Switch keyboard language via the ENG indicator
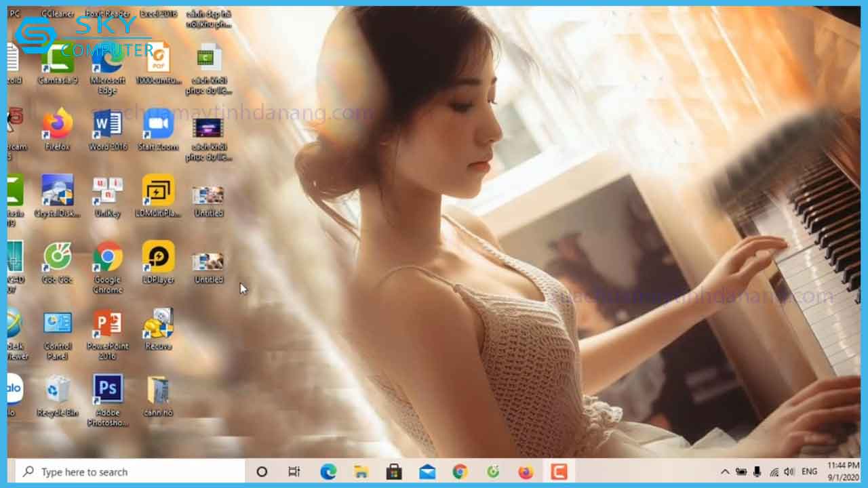868x488 pixels. pyautogui.click(x=809, y=471)
